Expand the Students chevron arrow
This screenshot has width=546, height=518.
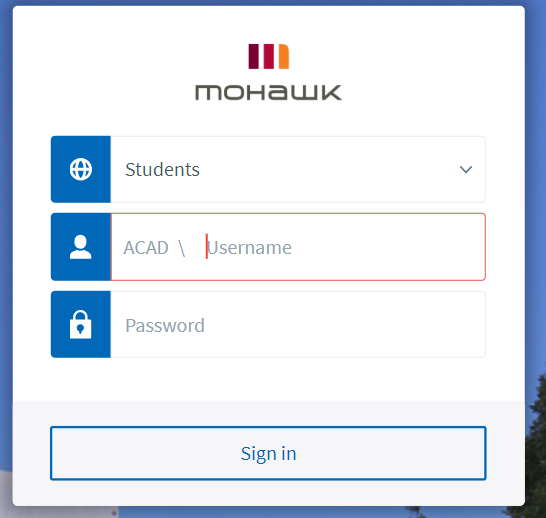pos(466,170)
